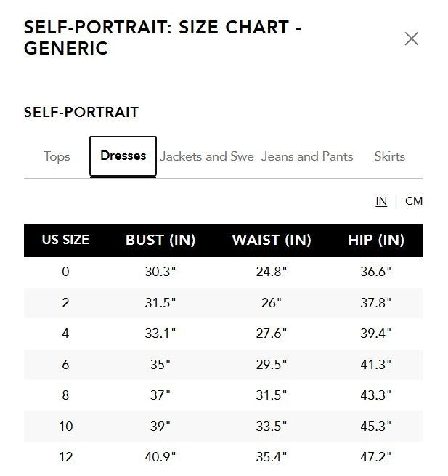Open the Skirts tab
The height and width of the screenshot is (476, 448).
click(389, 156)
